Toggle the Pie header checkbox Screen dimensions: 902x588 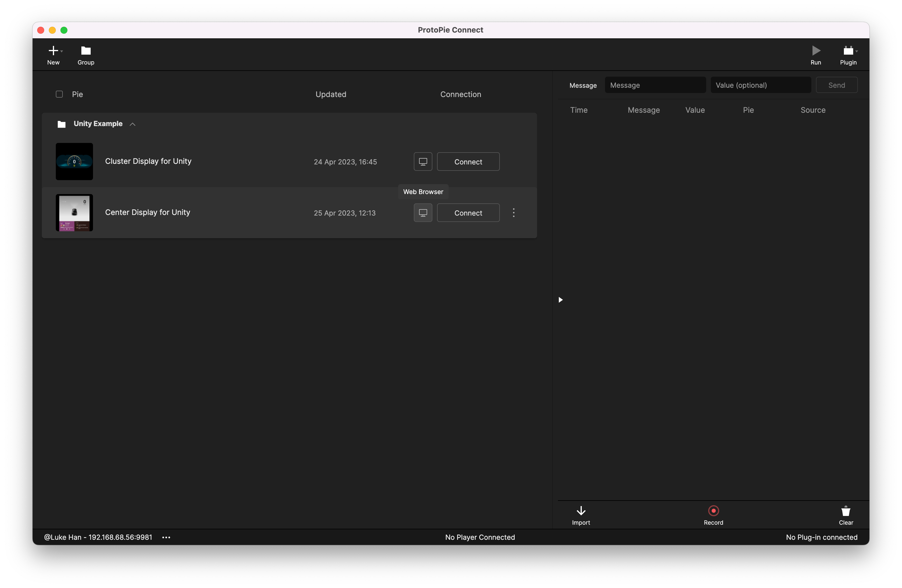[x=59, y=94]
